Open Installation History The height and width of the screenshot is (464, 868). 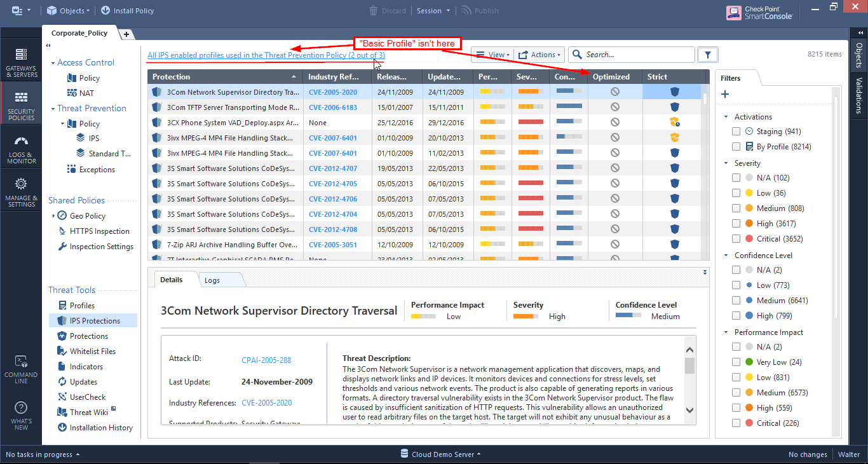coord(100,427)
